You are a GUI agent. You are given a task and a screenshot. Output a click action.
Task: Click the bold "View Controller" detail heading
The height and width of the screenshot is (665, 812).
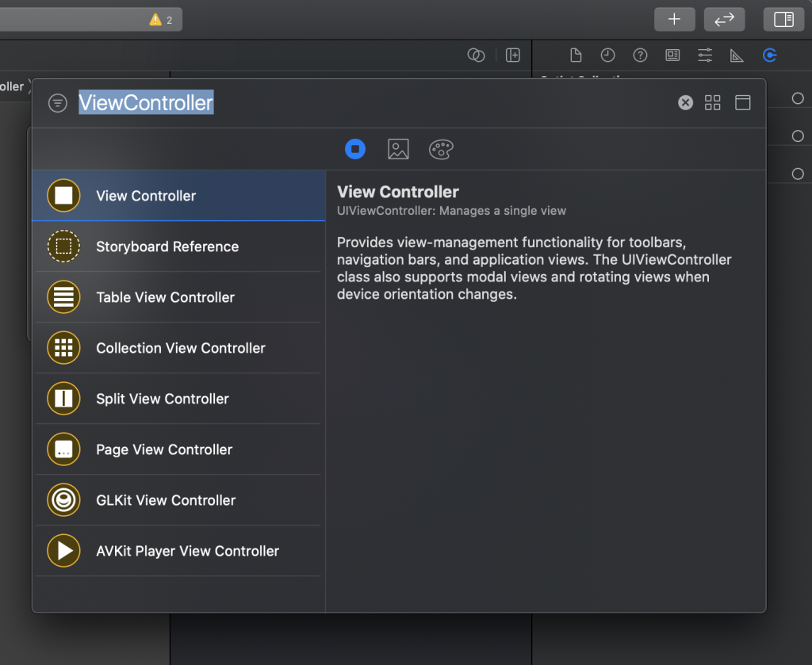tap(398, 192)
